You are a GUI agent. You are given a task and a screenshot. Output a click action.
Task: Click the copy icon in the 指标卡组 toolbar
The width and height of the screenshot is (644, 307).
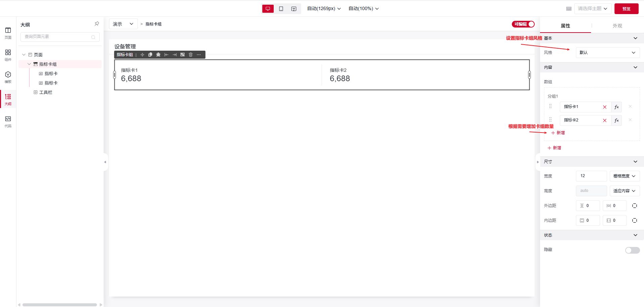click(x=150, y=55)
